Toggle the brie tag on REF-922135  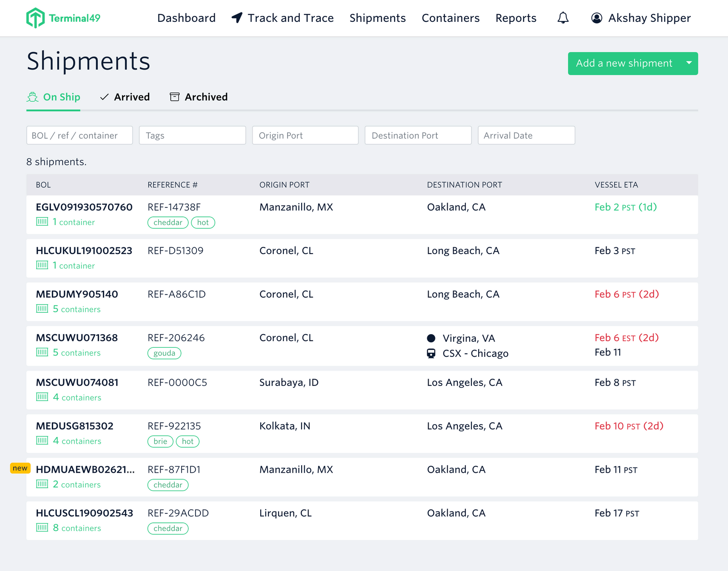(160, 441)
